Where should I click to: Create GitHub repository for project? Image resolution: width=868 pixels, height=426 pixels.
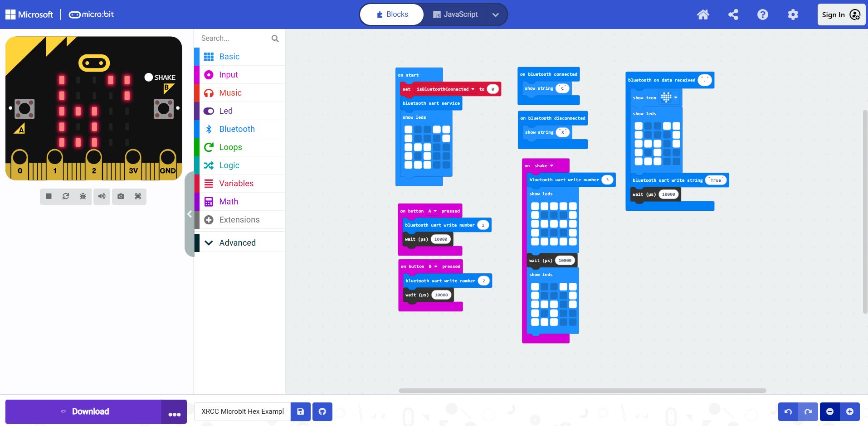point(322,411)
